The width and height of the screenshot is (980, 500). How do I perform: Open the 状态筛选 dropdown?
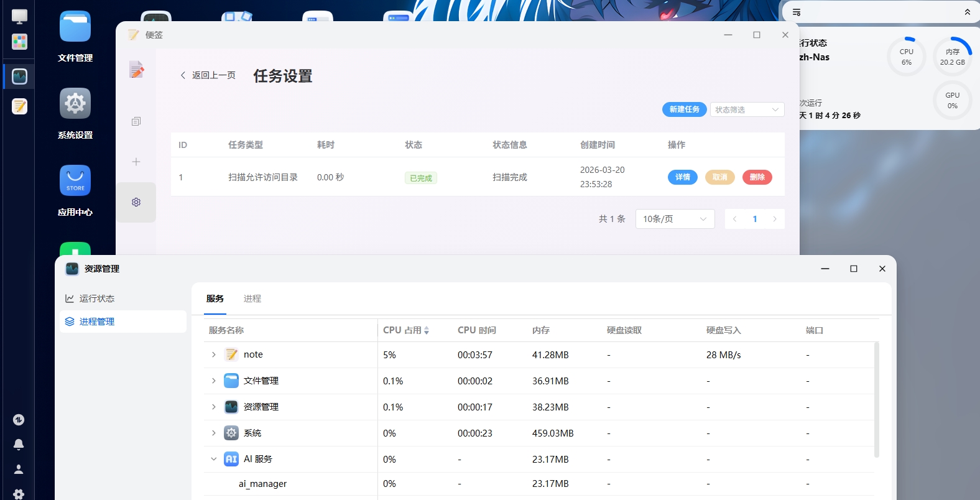pos(747,109)
